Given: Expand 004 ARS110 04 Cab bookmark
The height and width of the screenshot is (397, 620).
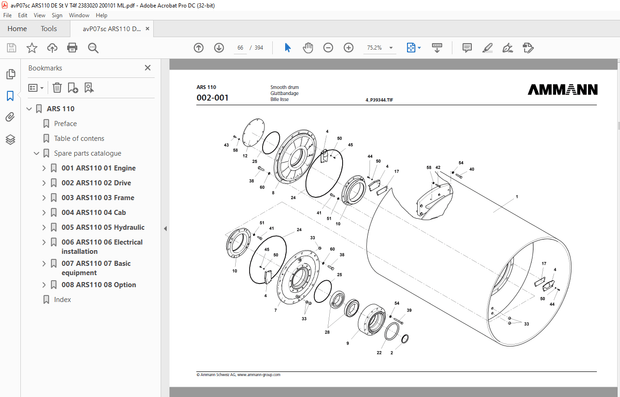Looking at the screenshot, I should click(44, 213).
